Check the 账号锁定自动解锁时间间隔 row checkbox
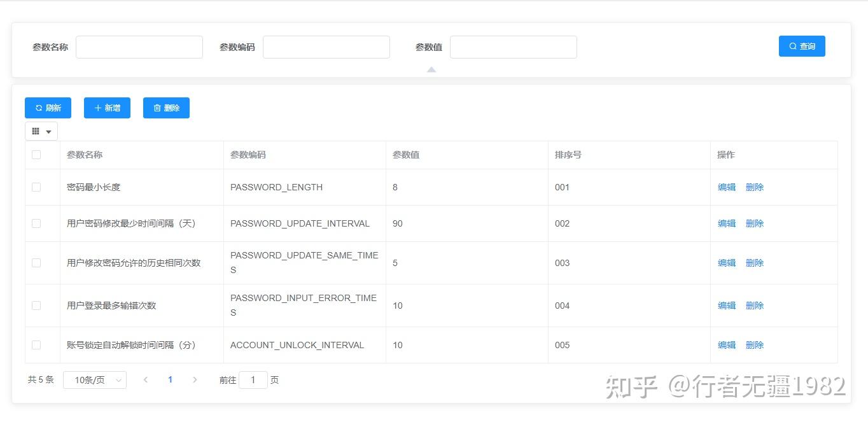The height and width of the screenshot is (422, 868). 36,345
